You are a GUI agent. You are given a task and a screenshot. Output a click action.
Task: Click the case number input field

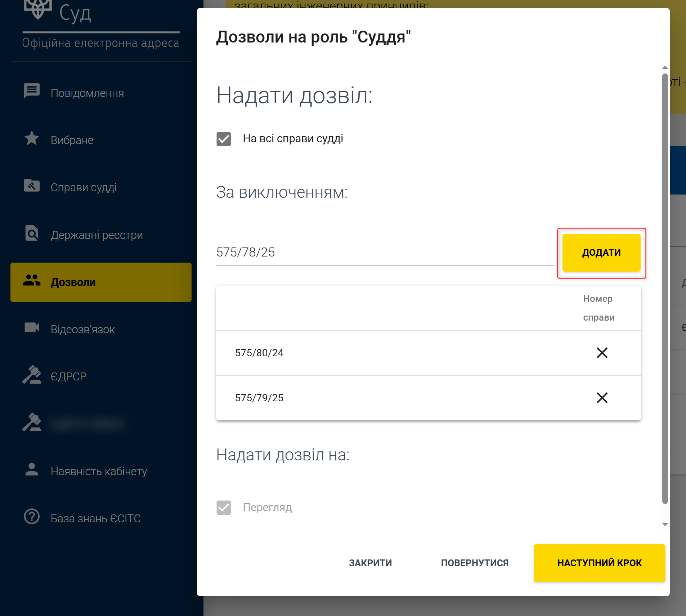(385, 253)
